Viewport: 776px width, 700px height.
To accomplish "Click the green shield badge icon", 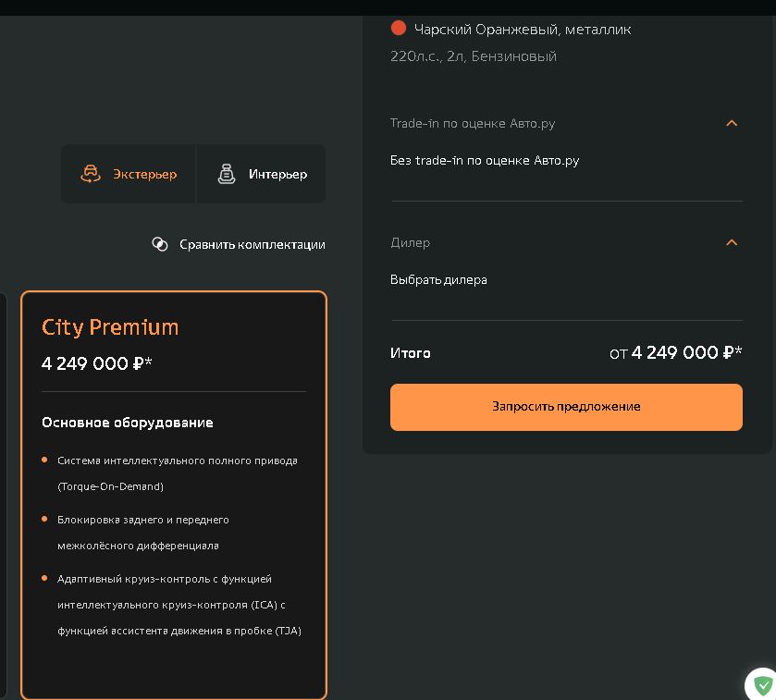I will 763,685.
